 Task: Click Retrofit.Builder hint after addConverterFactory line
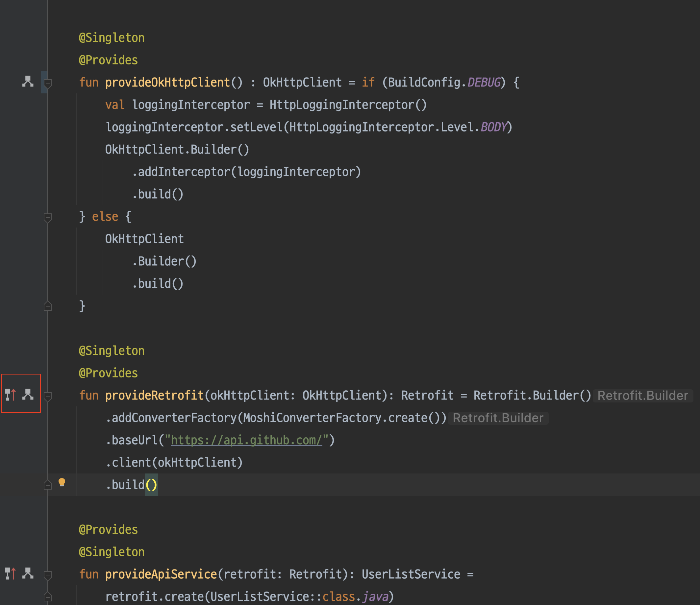(x=498, y=418)
